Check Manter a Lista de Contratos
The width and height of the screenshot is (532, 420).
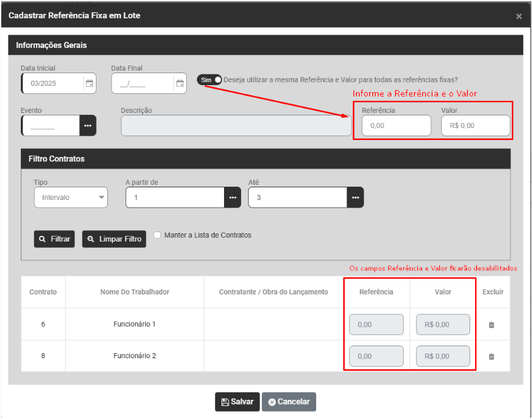coord(157,235)
